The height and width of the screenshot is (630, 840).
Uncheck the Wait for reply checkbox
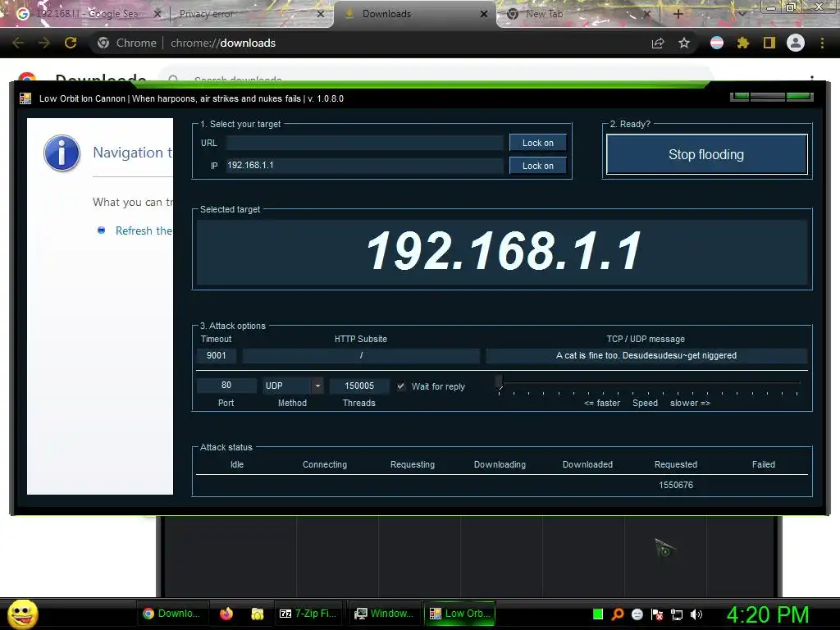tap(400, 386)
